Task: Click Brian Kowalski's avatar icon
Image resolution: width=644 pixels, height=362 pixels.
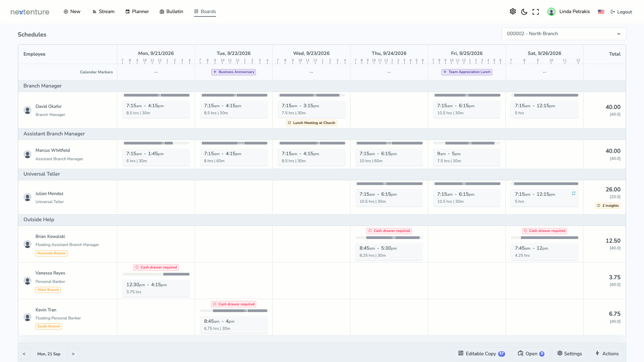Action: pyautogui.click(x=28, y=244)
